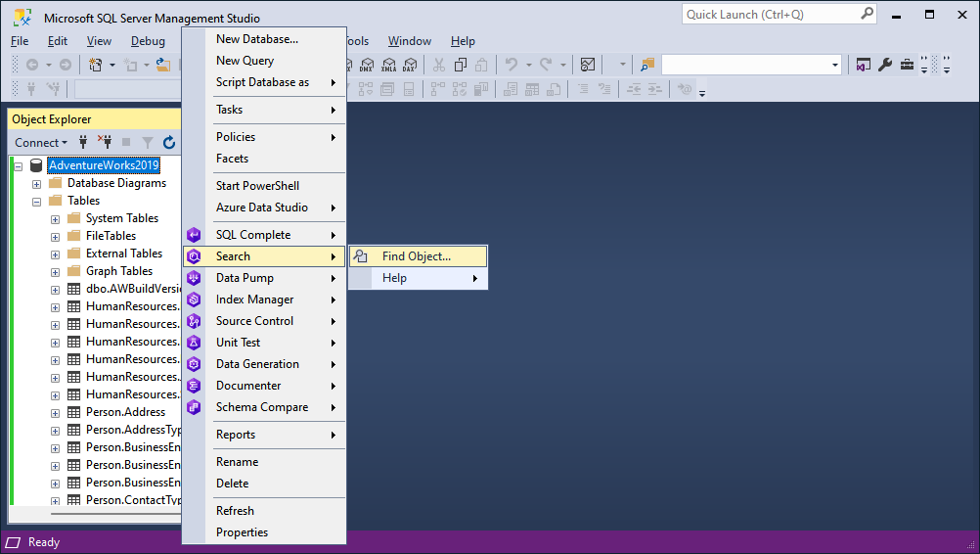Click the Filter funnel icon in Object Explorer
This screenshot has height=554, width=980.
point(148,143)
